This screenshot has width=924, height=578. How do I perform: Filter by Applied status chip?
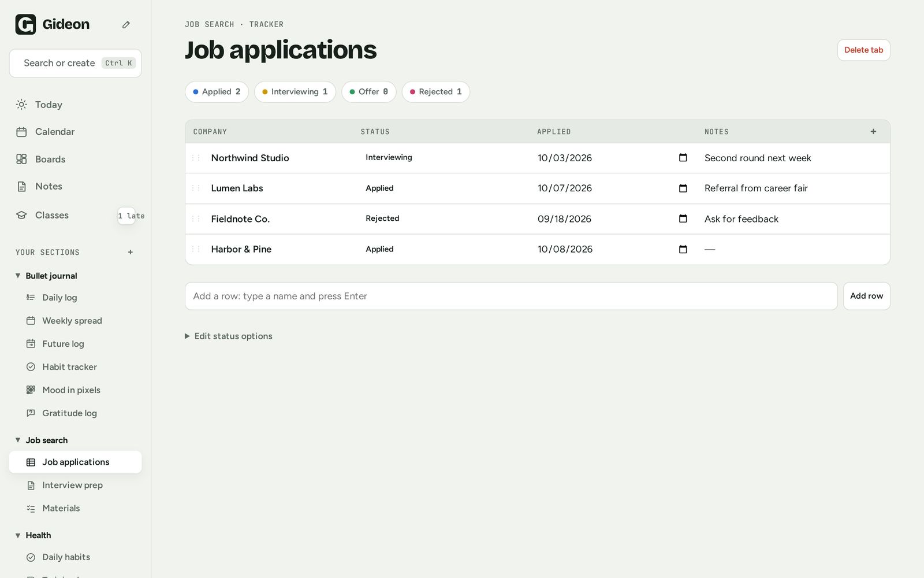(217, 92)
